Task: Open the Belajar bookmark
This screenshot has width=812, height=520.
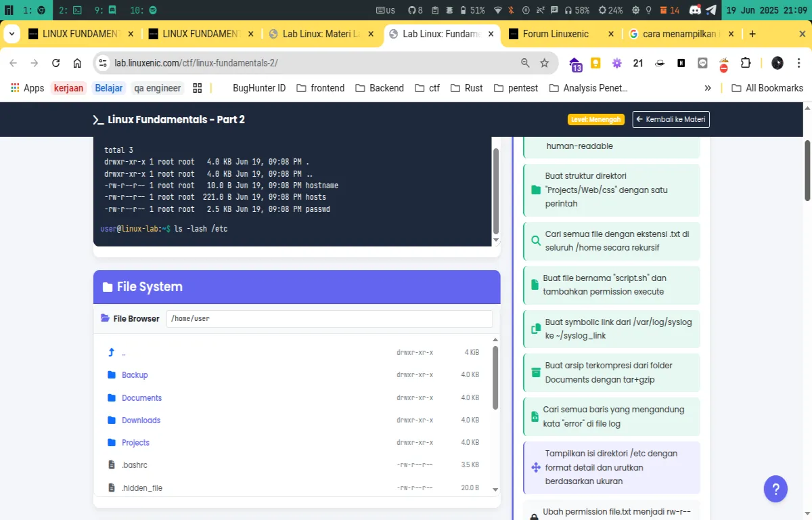Action: point(108,88)
